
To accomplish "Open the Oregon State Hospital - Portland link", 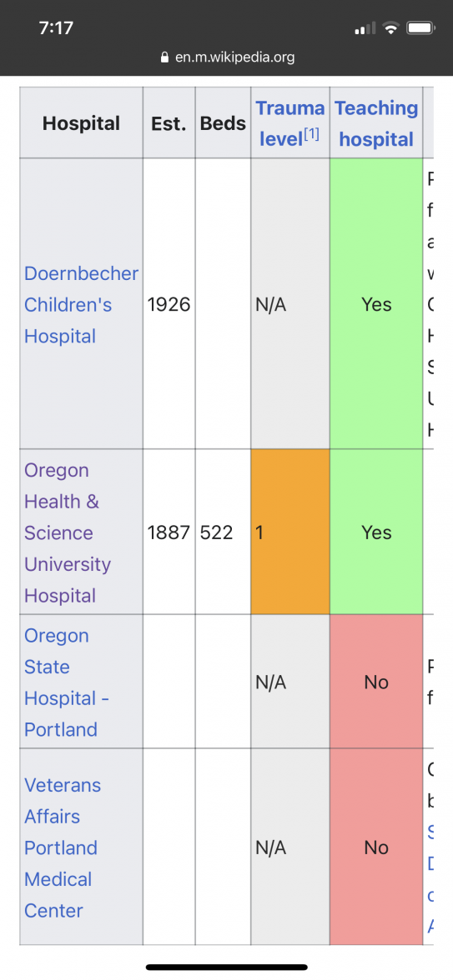I will point(67,682).
